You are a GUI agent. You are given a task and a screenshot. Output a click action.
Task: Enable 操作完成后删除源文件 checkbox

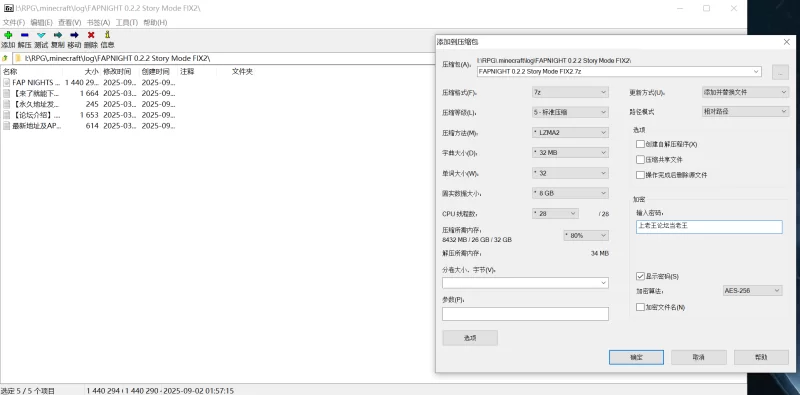(x=640, y=175)
